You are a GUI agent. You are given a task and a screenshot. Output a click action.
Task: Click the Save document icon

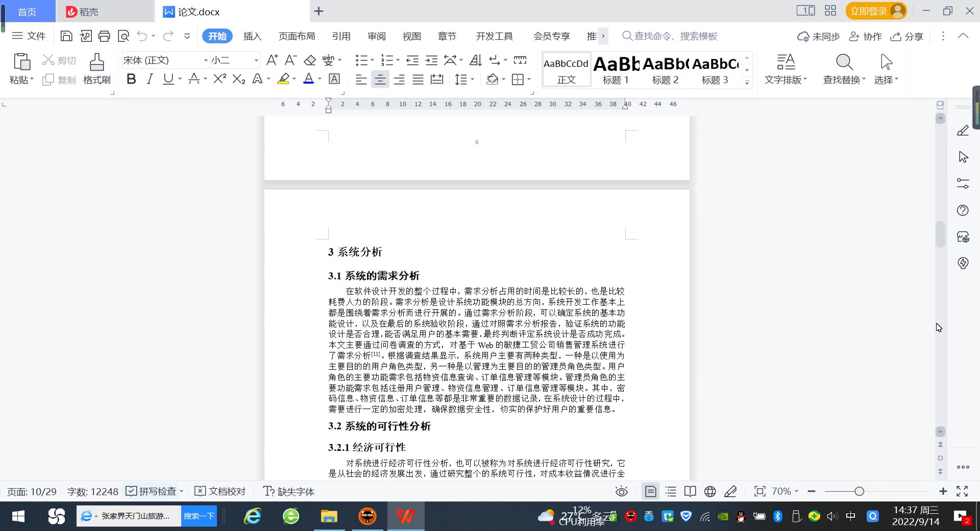point(66,36)
